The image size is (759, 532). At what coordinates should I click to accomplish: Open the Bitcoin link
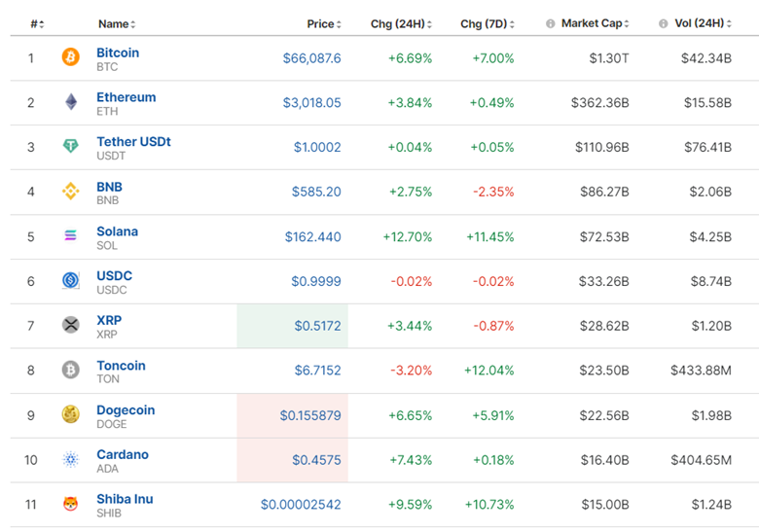point(118,53)
